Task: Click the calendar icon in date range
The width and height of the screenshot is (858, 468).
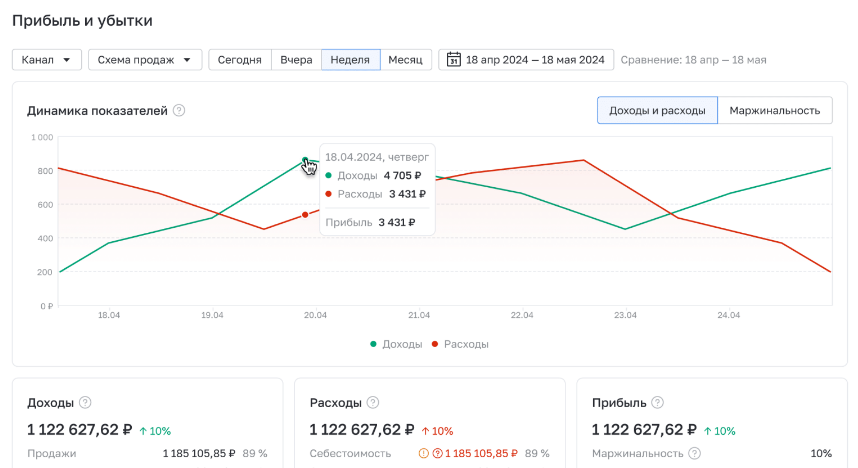Action: pyautogui.click(x=454, y=60)
